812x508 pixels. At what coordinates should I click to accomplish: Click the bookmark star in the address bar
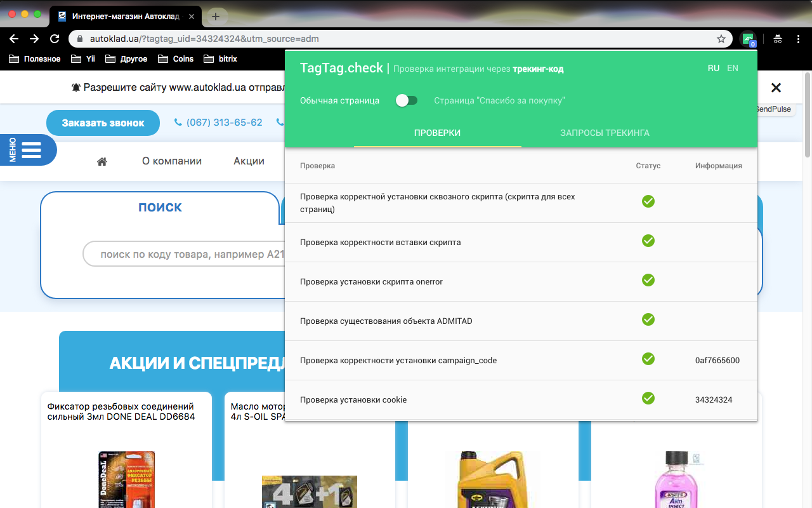coord(721,39)
